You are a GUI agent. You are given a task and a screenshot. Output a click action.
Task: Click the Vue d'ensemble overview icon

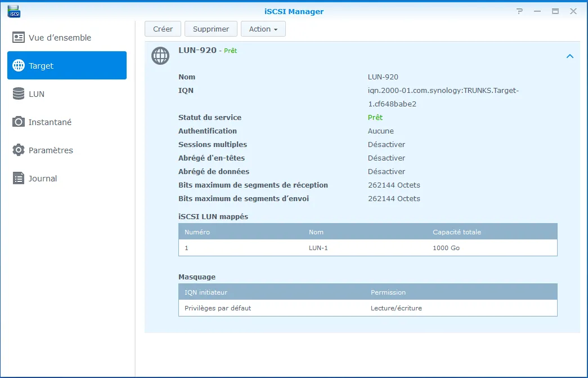click(19, 38)
